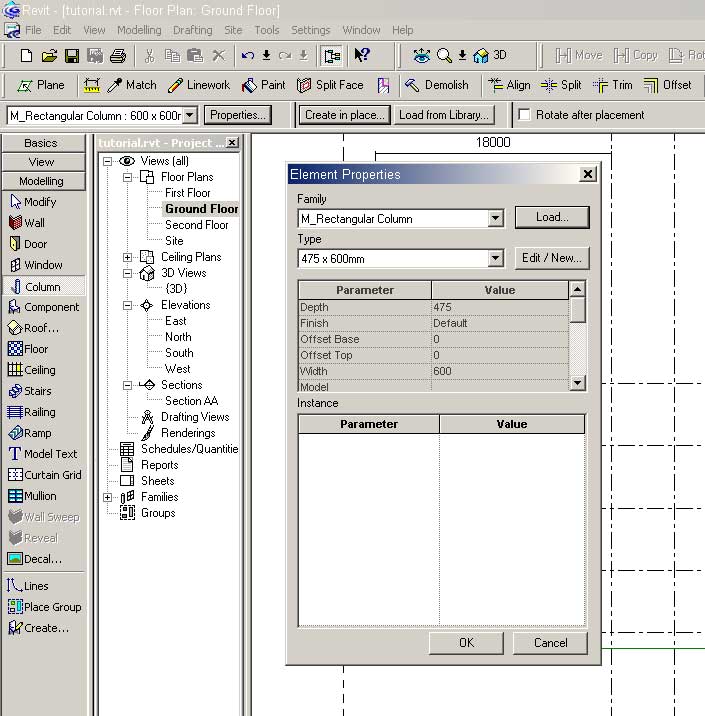705x716 pixels.
Task: Select the Curtain Grid tool
Action: pos(45,475)
